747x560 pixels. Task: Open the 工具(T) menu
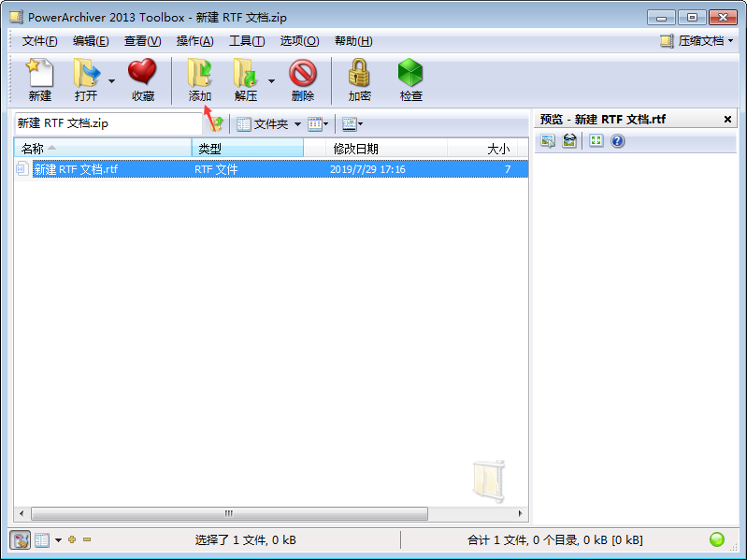247,41
